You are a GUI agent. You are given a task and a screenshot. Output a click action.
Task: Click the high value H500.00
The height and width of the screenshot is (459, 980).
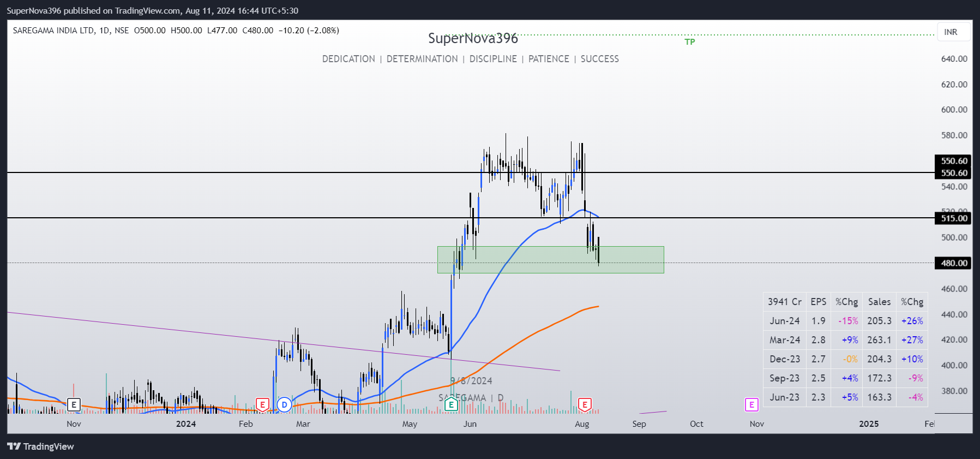pyautogui.click(x=187, y=31)
